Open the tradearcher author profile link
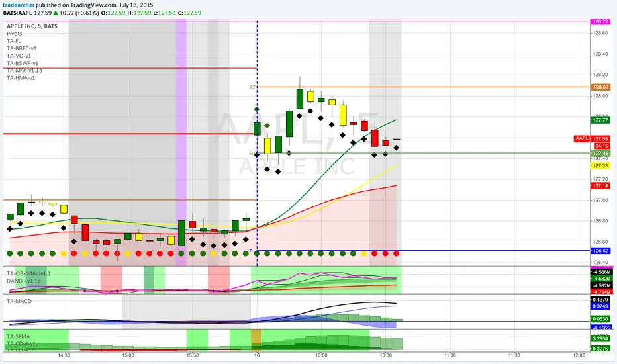The image size is (617, 364). 19,5
